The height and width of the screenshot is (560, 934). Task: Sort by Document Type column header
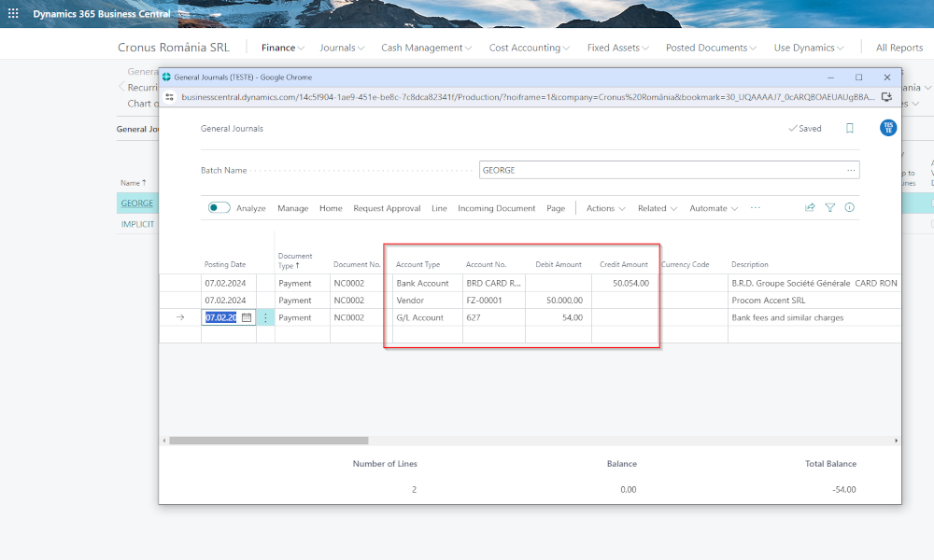(295, 260)
